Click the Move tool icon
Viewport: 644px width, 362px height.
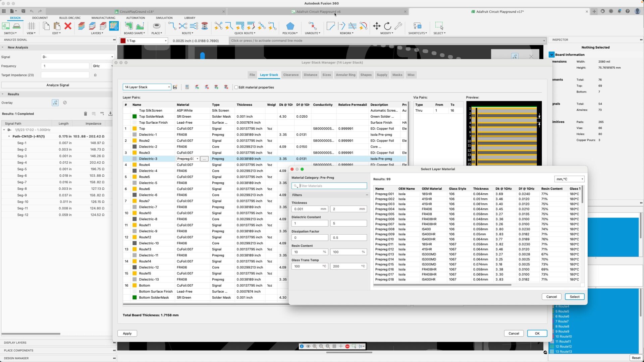376,26
